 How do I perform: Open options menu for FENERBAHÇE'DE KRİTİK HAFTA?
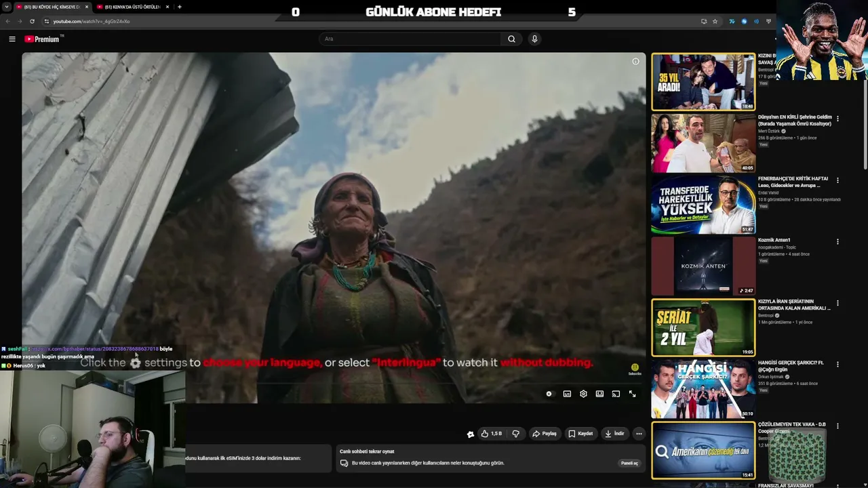pyautogui.click(x=837, y=180)
